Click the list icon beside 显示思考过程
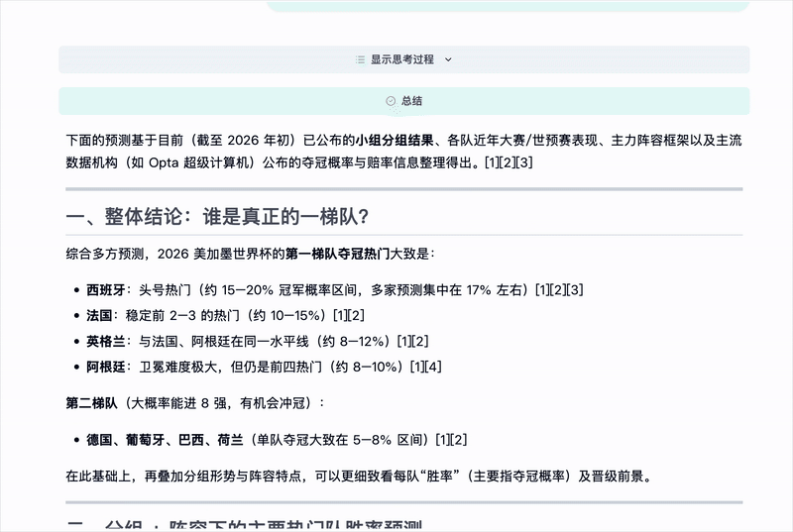The height and width of the screenshot is (532, 793). (x=360, y=59)
